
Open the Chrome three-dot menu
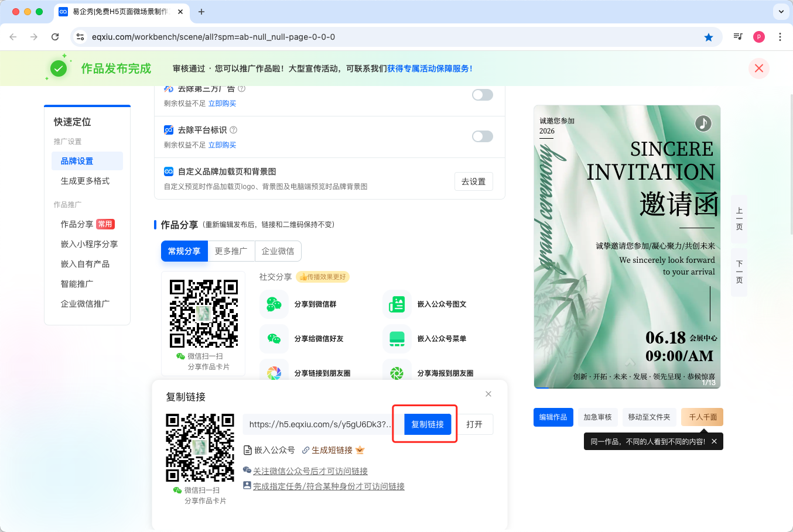point(780,37)
